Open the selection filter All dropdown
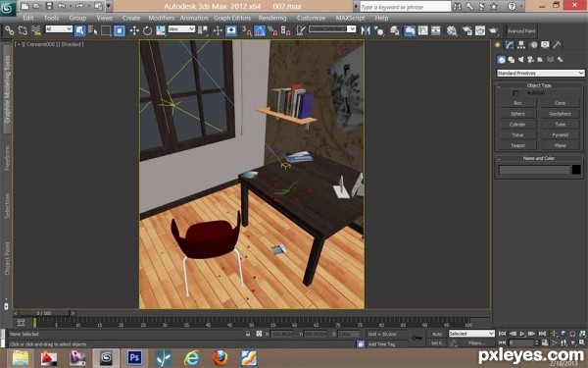 click(x=59, y=28)
